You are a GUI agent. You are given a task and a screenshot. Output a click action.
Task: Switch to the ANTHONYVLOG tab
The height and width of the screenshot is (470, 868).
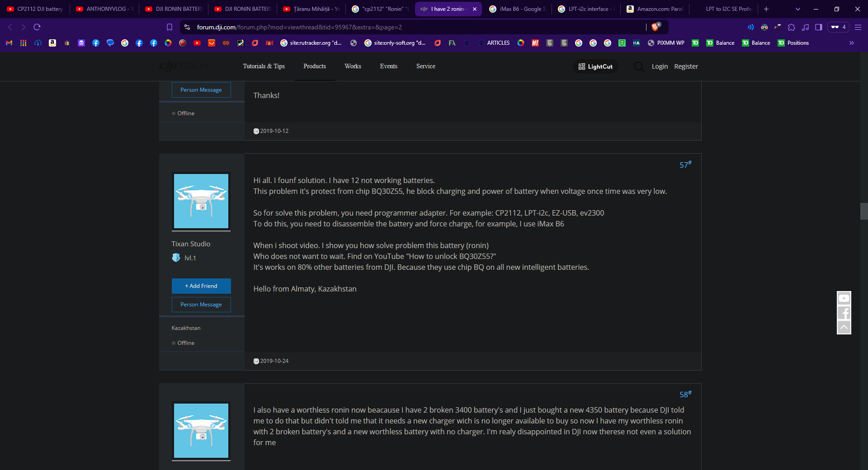[105, 9]
